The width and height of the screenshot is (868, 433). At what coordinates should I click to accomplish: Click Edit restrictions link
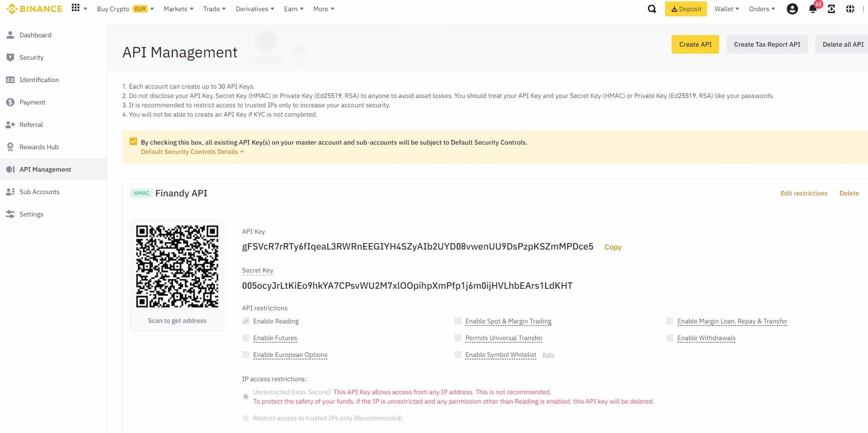(x=804, y=193)
